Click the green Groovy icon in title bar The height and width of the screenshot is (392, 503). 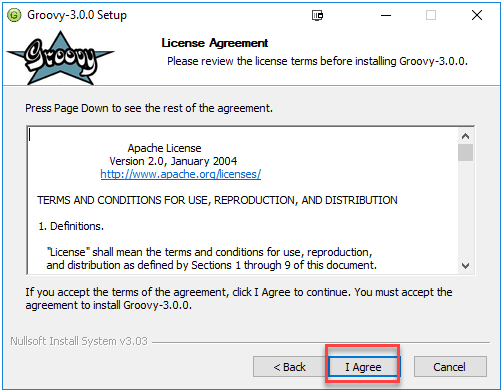coord(14,15)
